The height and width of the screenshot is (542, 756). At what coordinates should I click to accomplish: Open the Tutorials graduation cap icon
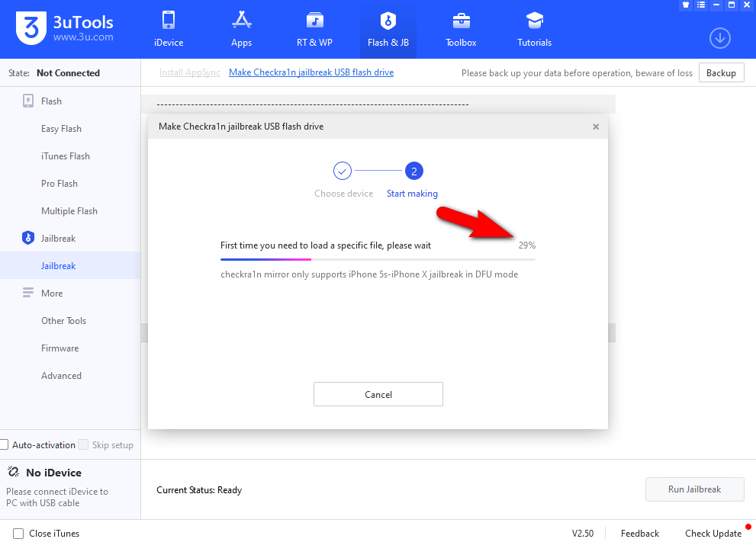534,21
